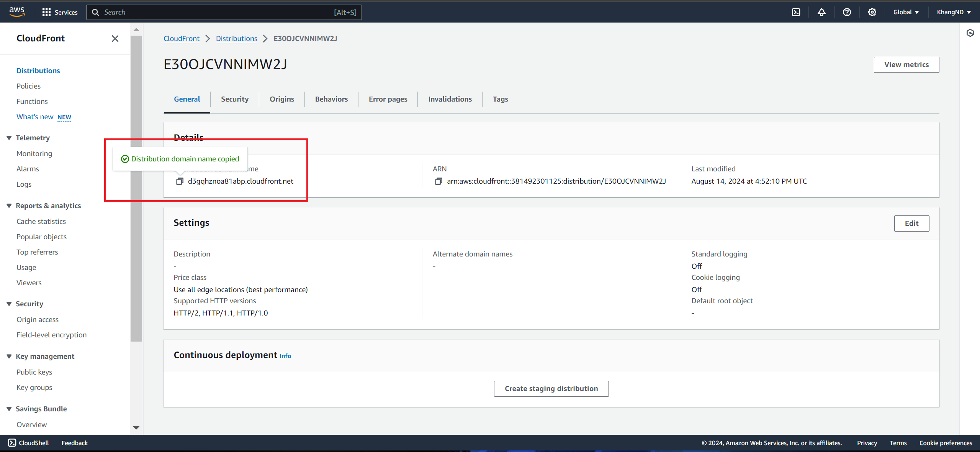Open Policies in the sidebar
The height and width of the screenshot is (452, 980).
pos(28,86)
